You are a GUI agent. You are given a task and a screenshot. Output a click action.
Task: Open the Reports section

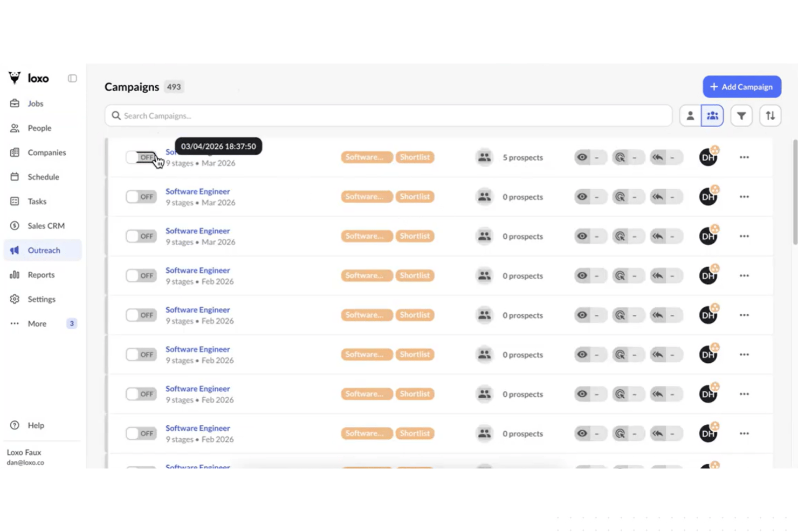tap(41, 275)
